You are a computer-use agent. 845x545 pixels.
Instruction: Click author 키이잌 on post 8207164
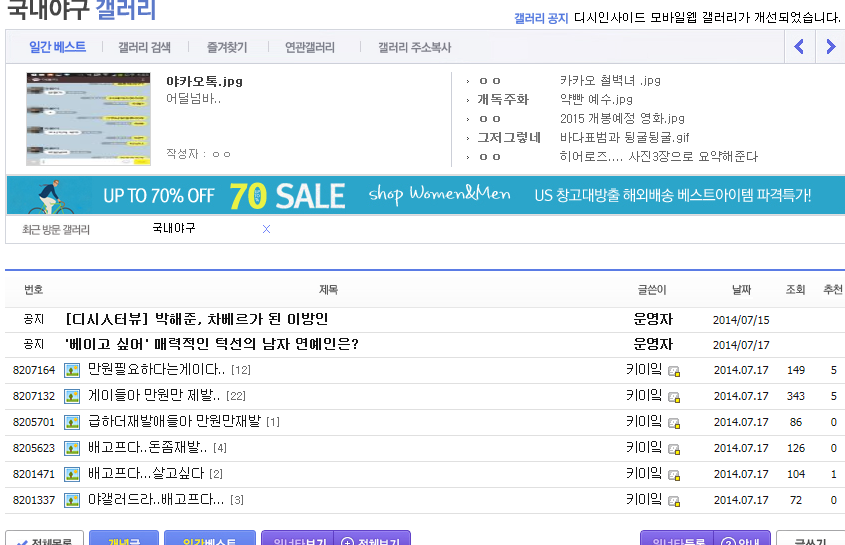644,369
